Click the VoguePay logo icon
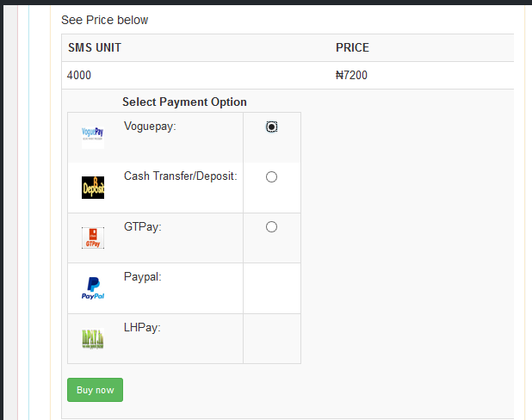The width and height of the screenshot is (532, 420). click(x=93, y=138)
